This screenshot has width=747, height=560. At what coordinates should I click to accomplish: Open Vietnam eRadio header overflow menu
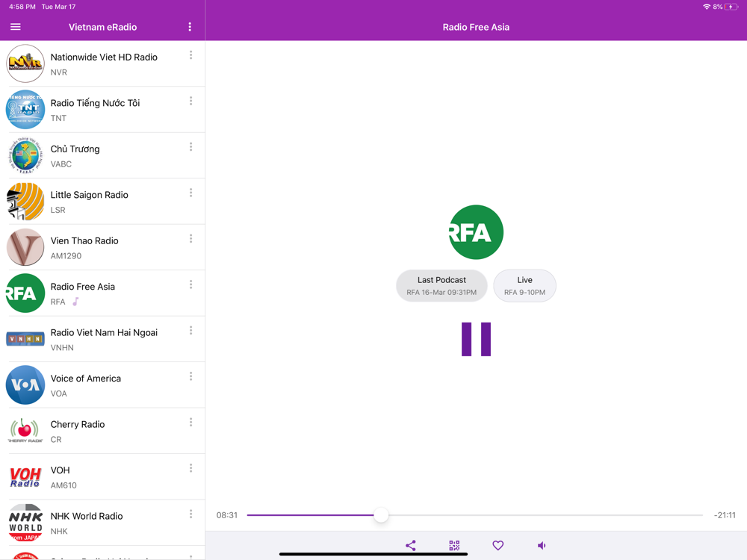point(190,27)
